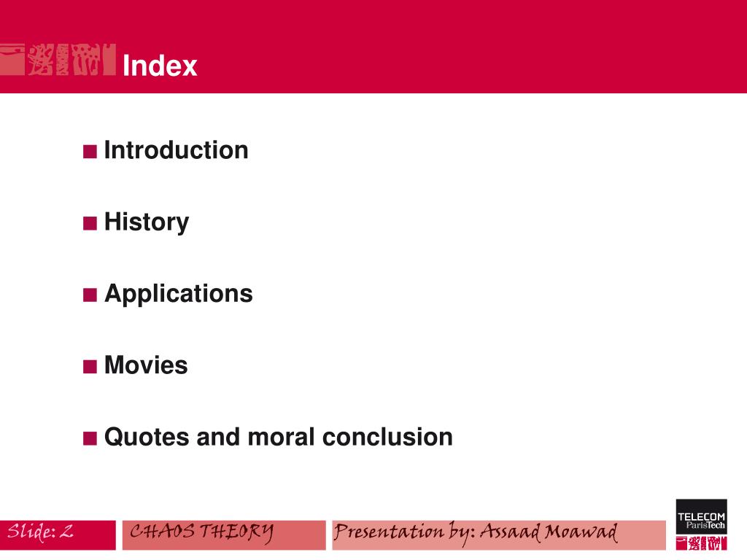Click the square bullet beside Applications
Screen dimensions: 747x560
[x=90, y=295]
